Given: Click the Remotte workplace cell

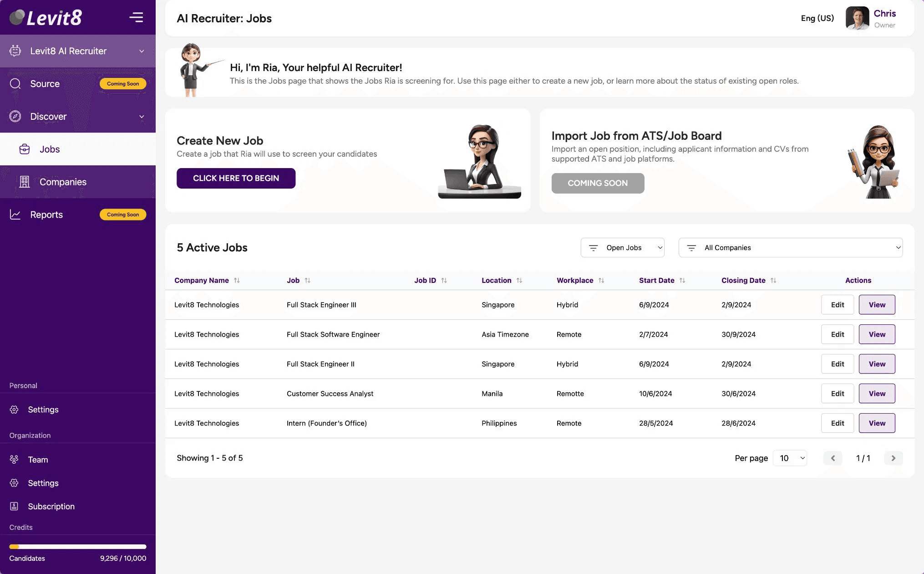Looking at the screenshot, I should 570,394.
